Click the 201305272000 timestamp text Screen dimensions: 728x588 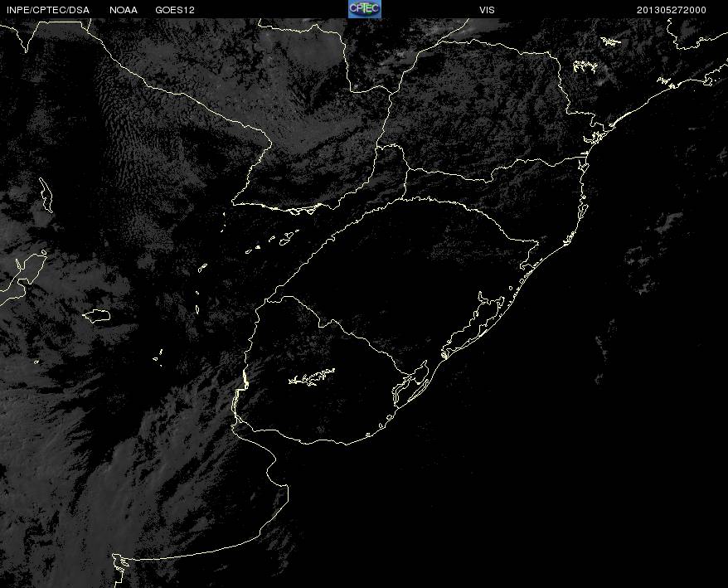pyautogui.click(x=672, y=10)
